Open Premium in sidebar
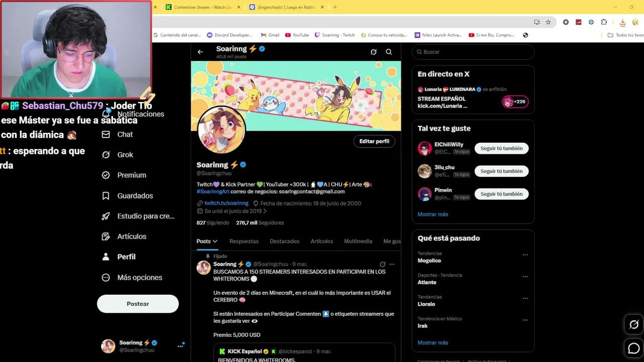Screen dimensions: 644x362 point(124,175)
